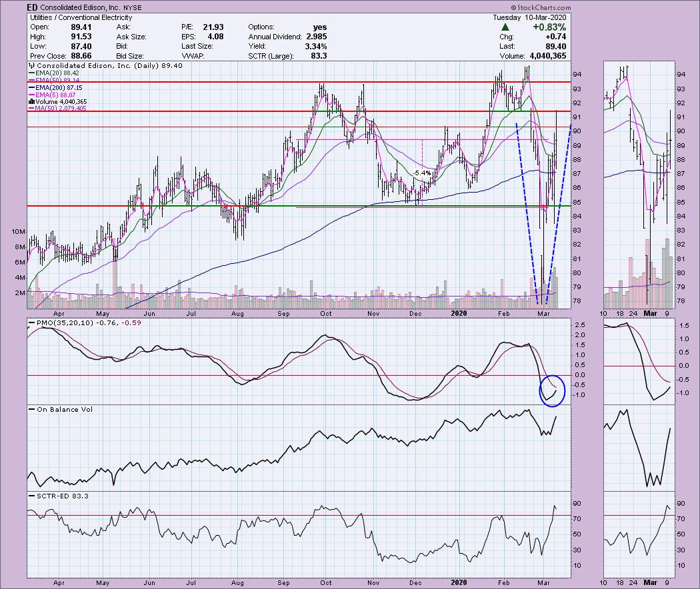The image size is (700, 589).
Task: Click the SCTR (Large) value in header
Action: click(319, 56)
